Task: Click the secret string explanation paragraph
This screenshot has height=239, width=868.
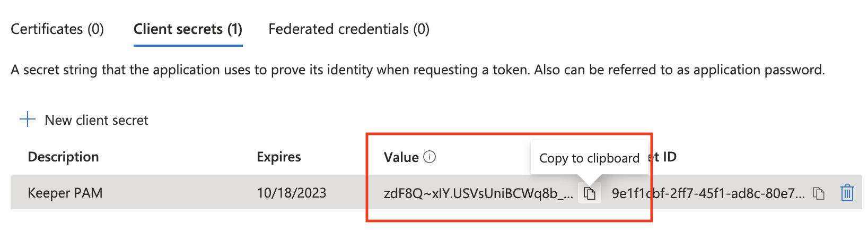Action: click(x=417, y=70)
